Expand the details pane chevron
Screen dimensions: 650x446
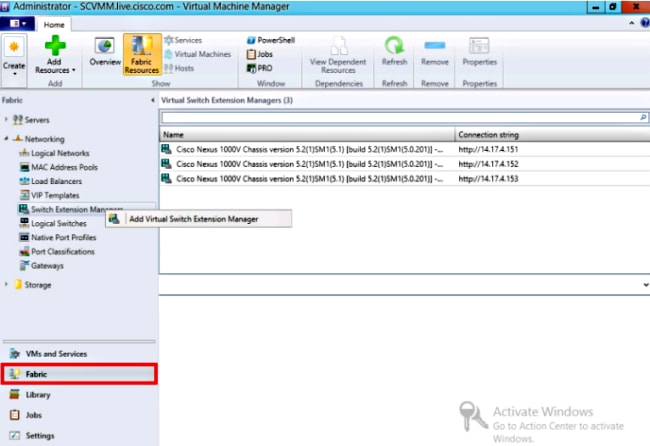(645, 285)
